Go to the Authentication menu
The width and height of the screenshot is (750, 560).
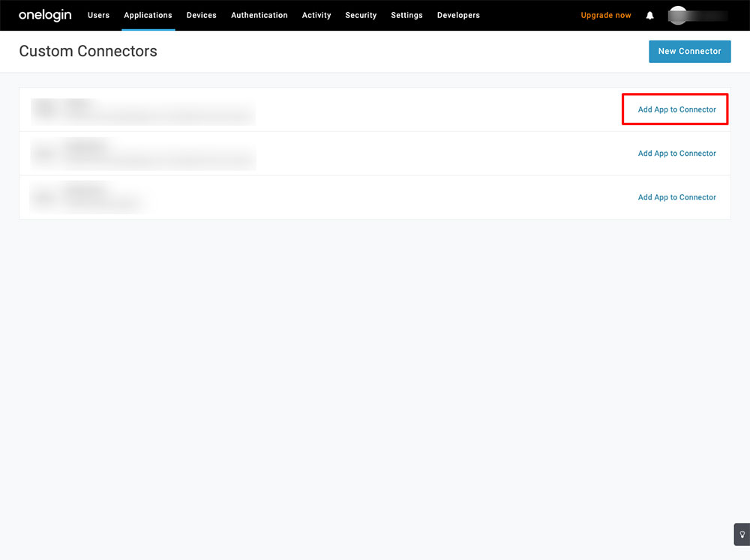259,15
